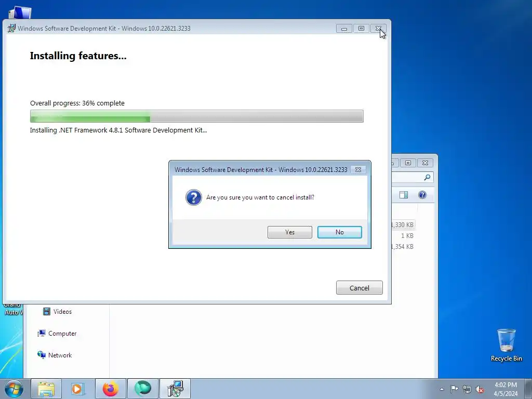Click the Show Desktop button at taskbar end
532x399 pixels.
click(x=528, y=389)
